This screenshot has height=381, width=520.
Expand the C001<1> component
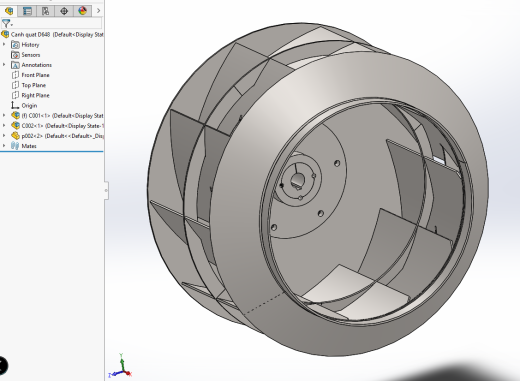click(x=4, y=115)
